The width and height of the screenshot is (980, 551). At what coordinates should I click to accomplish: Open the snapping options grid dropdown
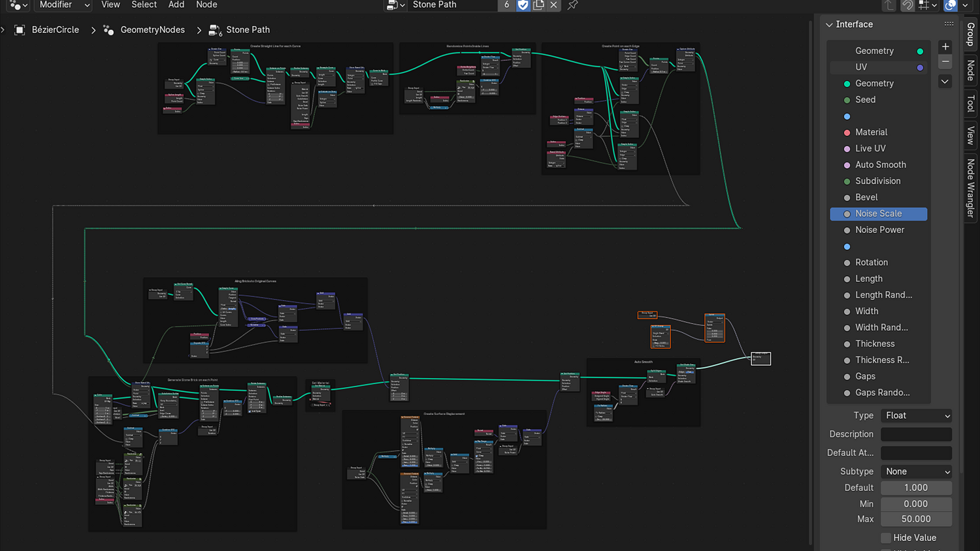coord(928,5)
